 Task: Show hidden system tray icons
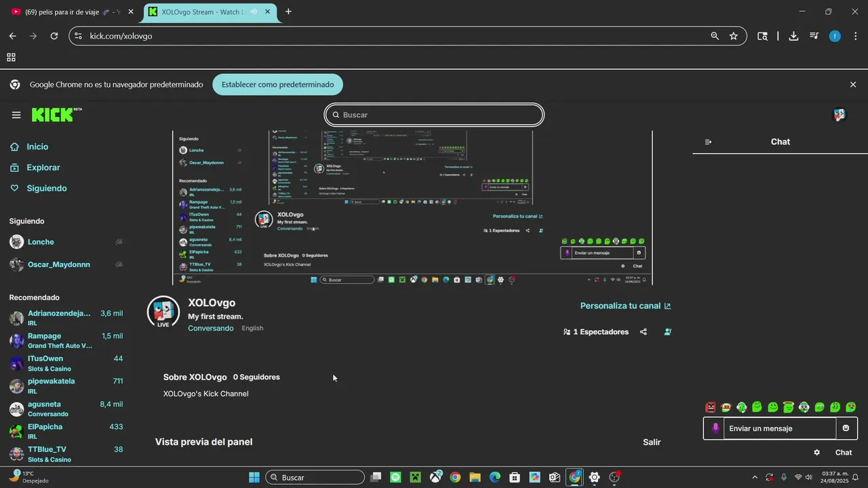[x=755, y=477]
